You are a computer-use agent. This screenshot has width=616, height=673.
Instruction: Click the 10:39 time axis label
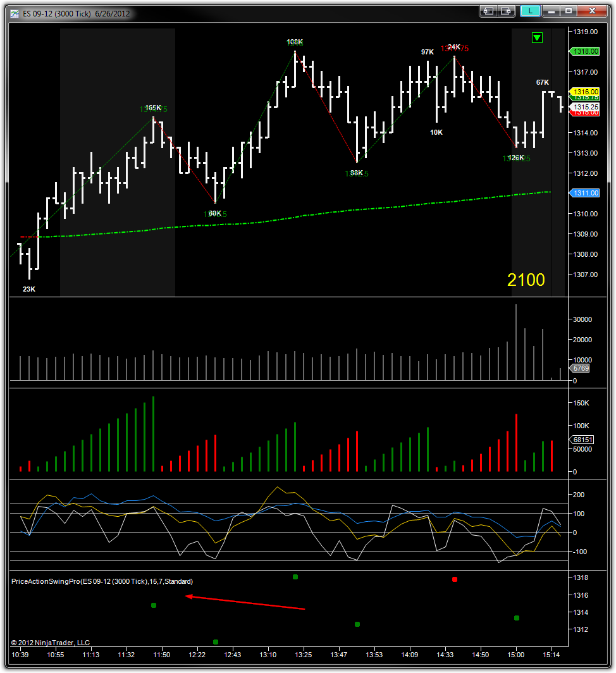(20, 655)
